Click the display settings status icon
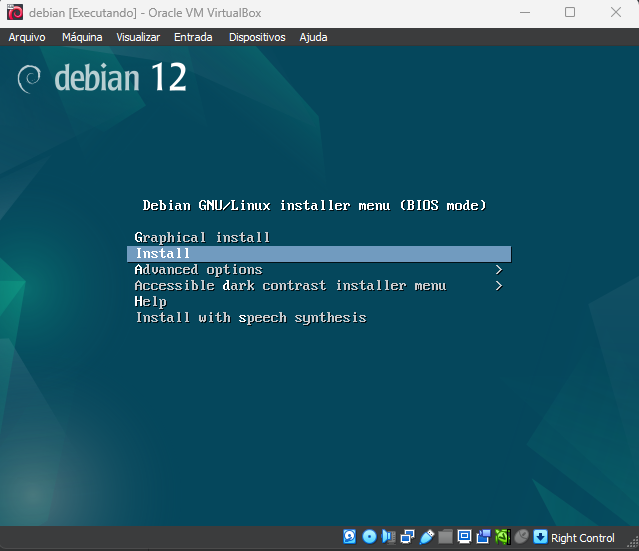The width and height of the screenshot is (639, 551). 464,537
